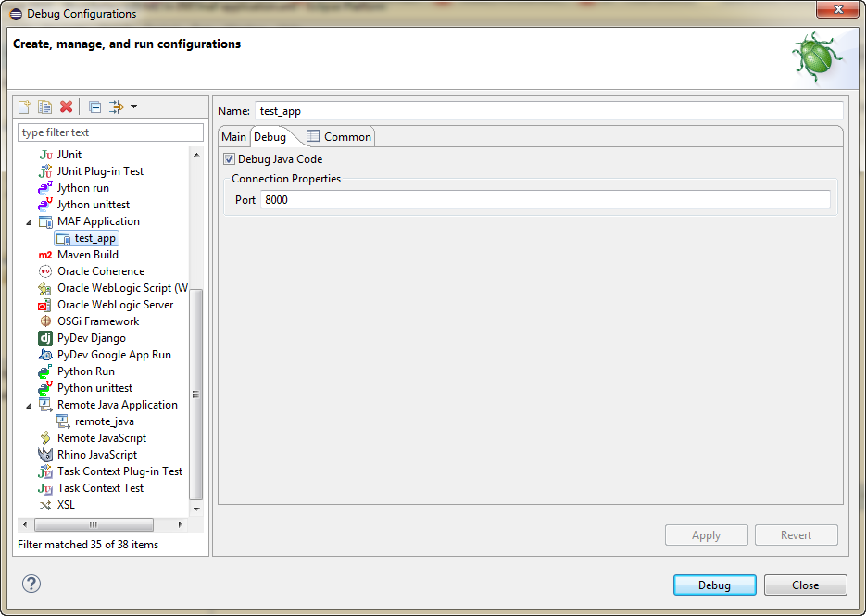This screenshot has height=616, width=866.
Task: Collapse the MAF Application tree node
Action: click(x=29, y=222)
